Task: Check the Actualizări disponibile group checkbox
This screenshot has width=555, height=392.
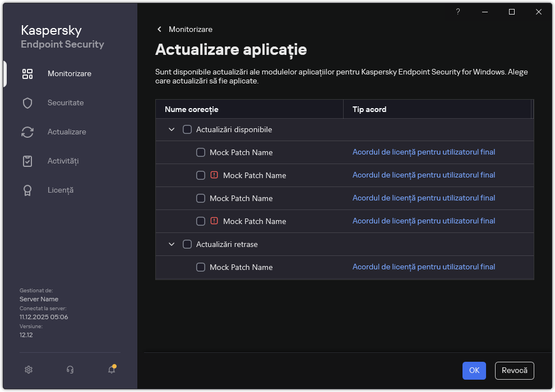Action: pos(187,129)
